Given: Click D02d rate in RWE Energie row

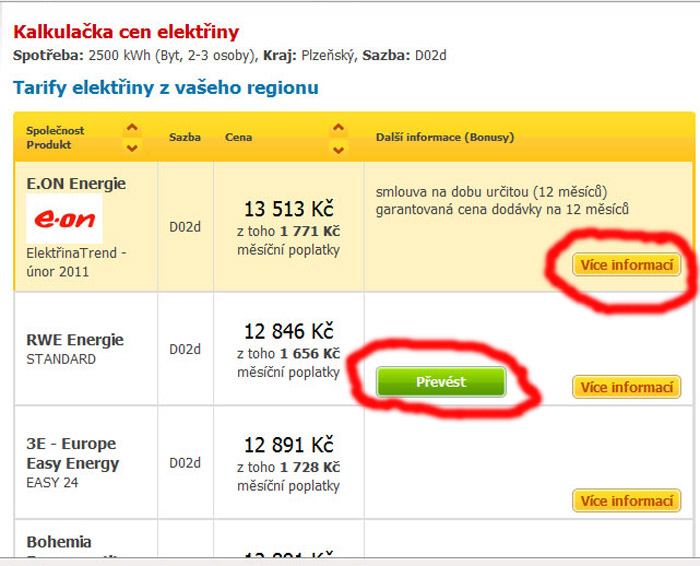Looking at the screenshot, I should tap(185, 349).
